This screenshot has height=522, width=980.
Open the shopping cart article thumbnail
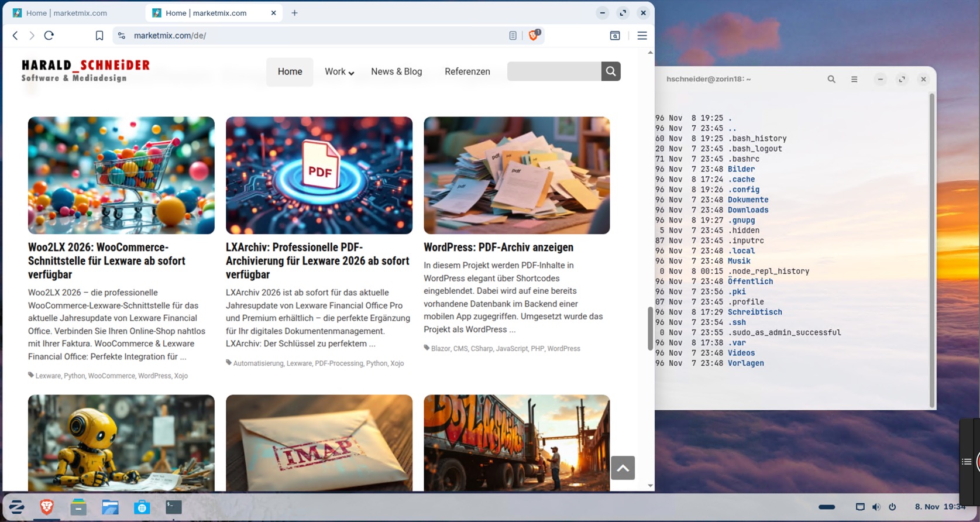(121, 176)
